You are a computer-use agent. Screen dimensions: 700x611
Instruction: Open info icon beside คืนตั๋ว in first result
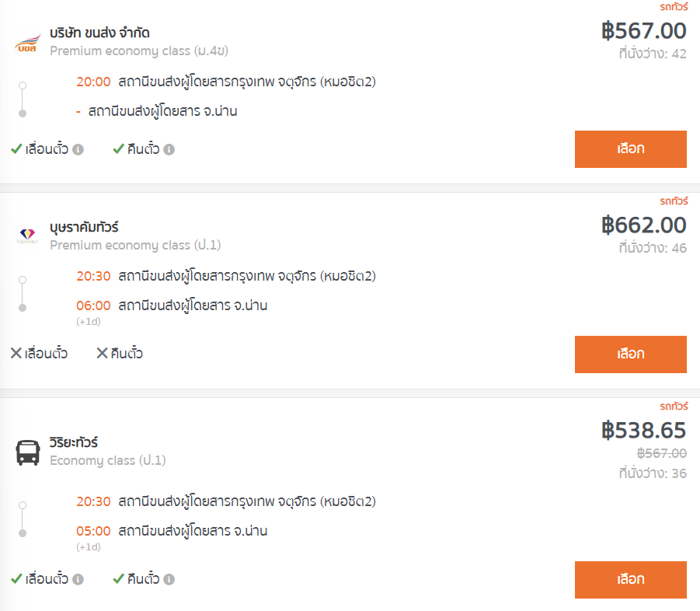tap(169, 149)
